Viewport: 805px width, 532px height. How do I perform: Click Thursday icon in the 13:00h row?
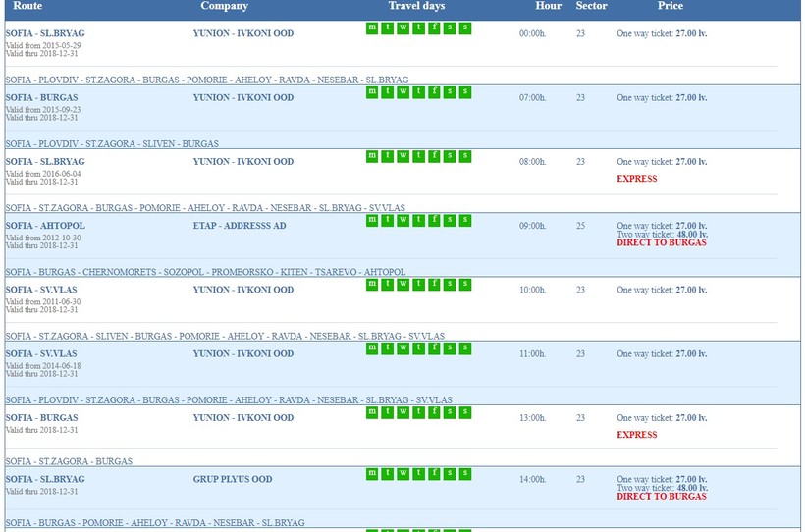click(418, 412)
